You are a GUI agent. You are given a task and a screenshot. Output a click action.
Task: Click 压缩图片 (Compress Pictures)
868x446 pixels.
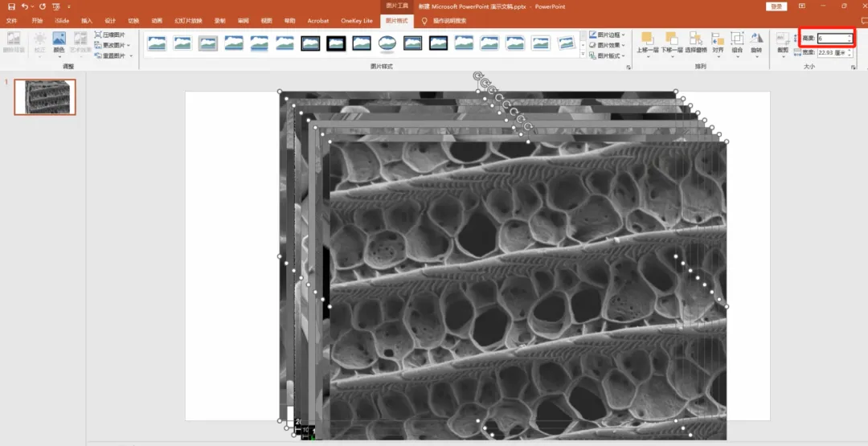(109, 35)
